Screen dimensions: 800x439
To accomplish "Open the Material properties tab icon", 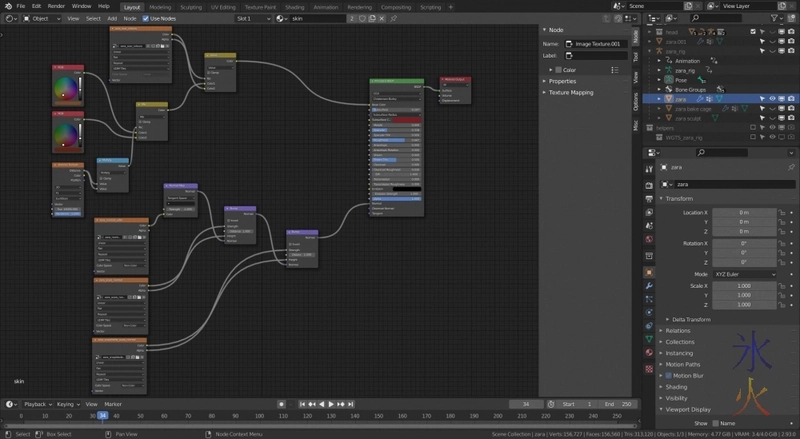I will tap(649, 352).
